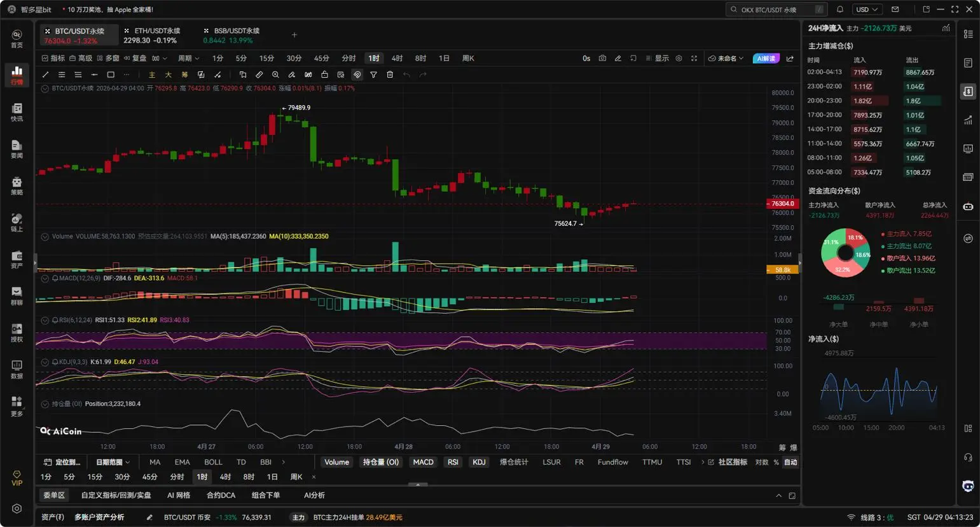The image size is (980, 527).
Task: Take a chart screenshot with camera icon
Action: (x=602, y=59)
